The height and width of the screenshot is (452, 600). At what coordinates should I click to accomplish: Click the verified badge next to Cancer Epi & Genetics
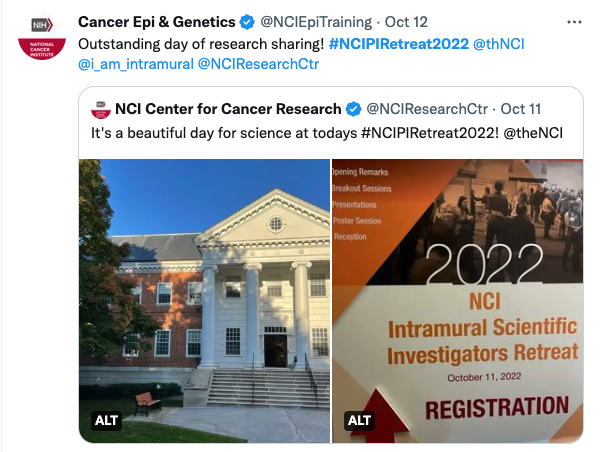[247, 22]
